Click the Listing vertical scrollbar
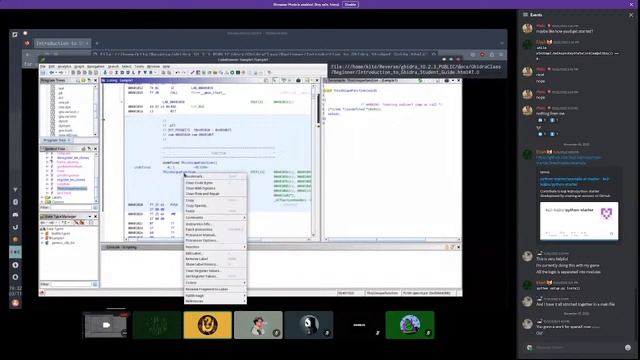 point(313,160)
